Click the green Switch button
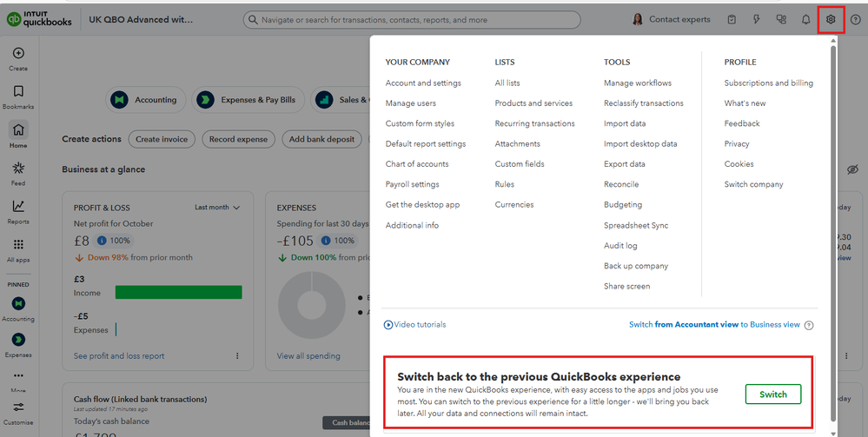This screenshot has width=868, height=437. click(x=772, y=394)
